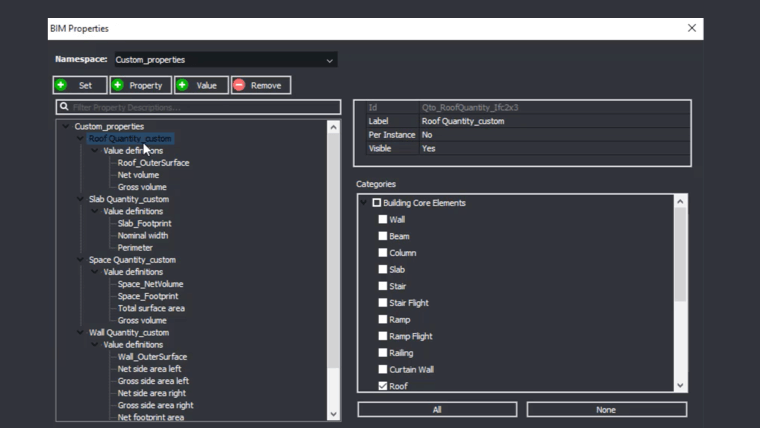
Task: Open the Namespace dropdown
Action: click(x=226, y=60)
